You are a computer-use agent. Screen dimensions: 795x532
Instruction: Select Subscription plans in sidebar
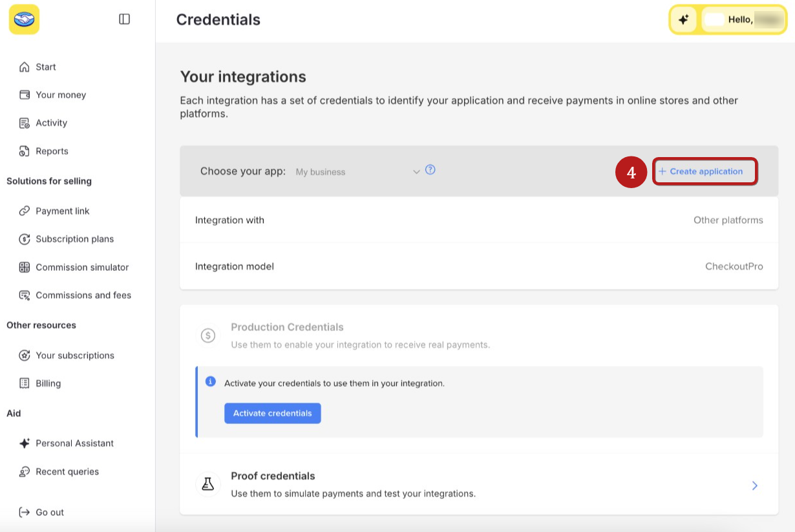click(75, 239)
